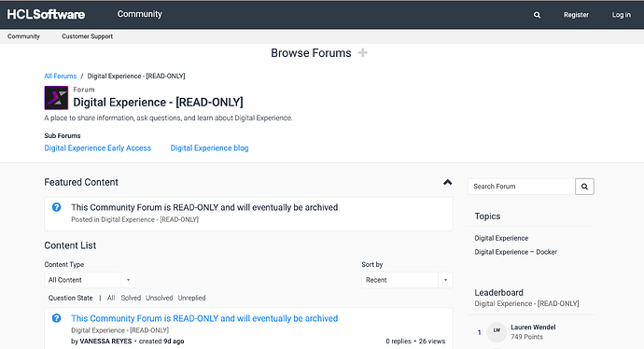Open Digital Experience Early Access sub forum

(x=98, y=148)
